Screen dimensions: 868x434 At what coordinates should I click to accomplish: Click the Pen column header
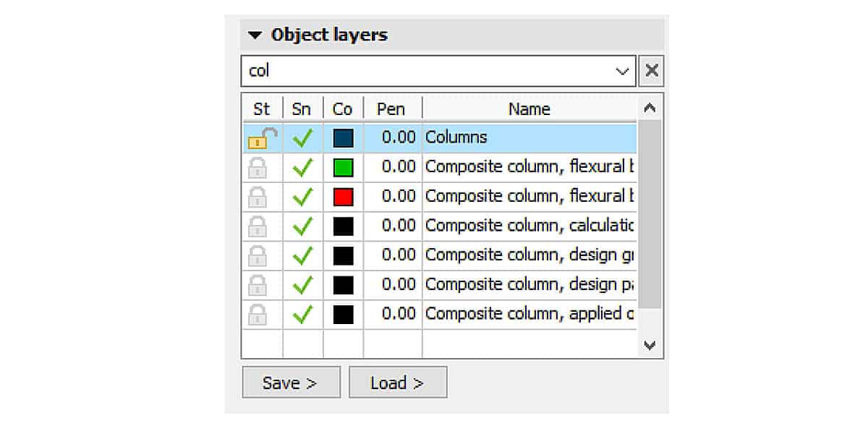point(391,109)
